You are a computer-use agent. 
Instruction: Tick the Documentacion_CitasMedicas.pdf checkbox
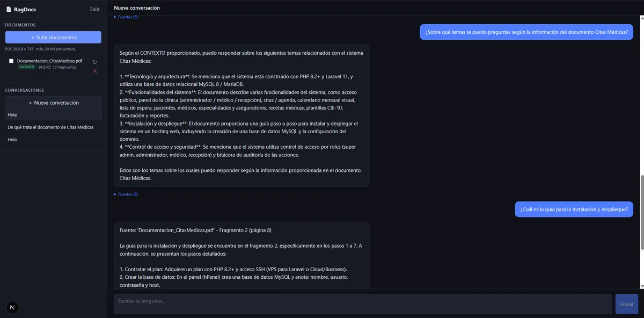click(11, 61)
